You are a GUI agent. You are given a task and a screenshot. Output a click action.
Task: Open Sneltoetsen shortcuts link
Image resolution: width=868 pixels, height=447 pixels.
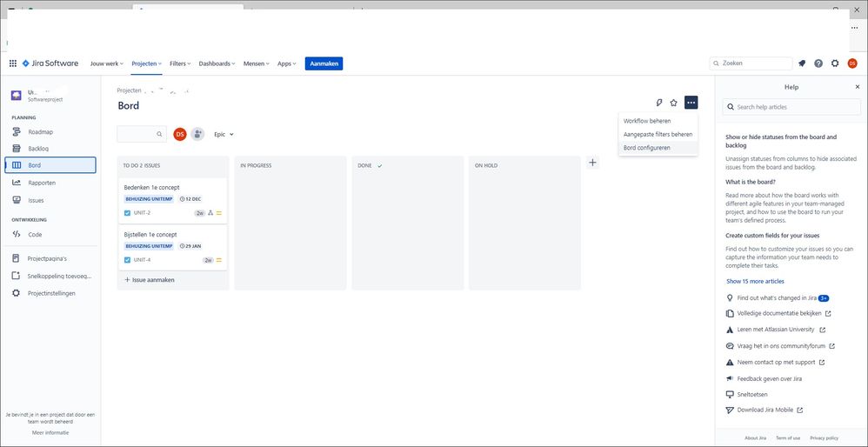point(747,395)
